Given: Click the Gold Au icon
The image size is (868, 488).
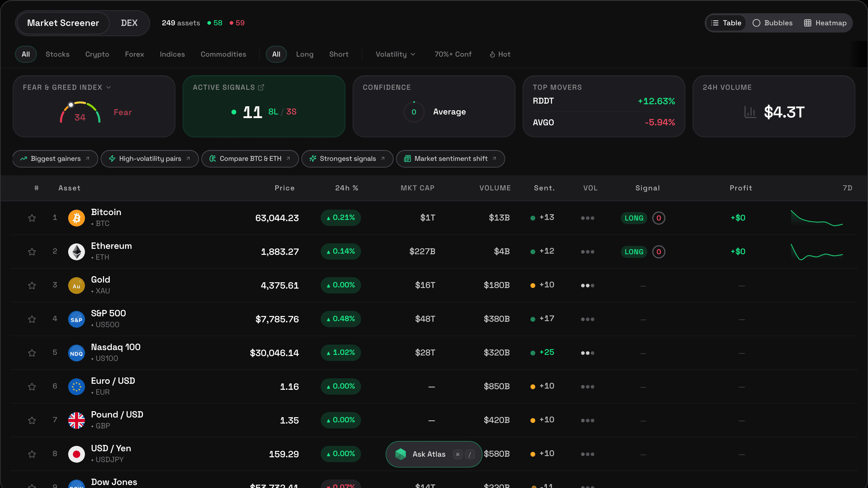Looking at the screenshot, I should [x=77, y=285].
